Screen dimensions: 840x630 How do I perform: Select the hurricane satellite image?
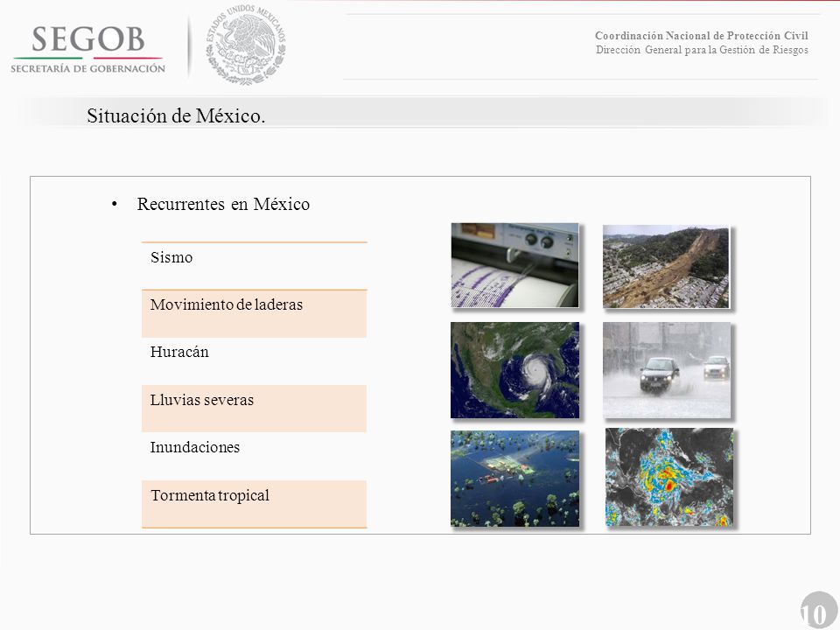pyautogui.click(x=514, y=370)
